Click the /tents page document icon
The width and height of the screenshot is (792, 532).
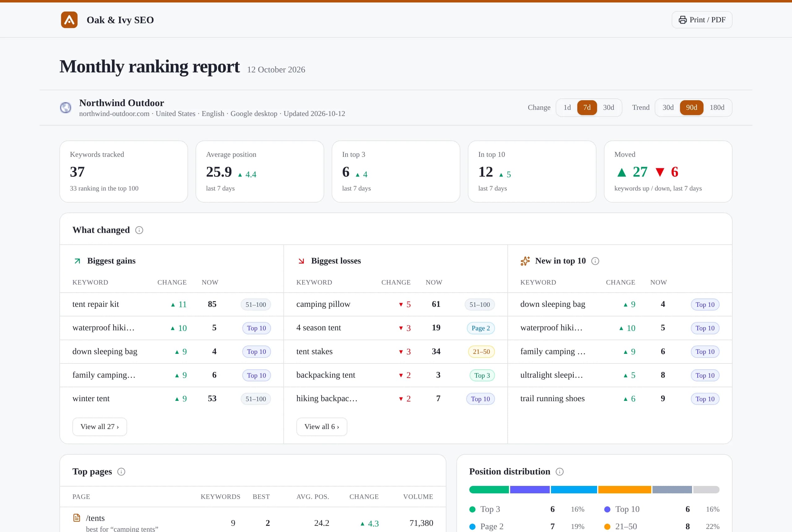click(x=77, y=518)
